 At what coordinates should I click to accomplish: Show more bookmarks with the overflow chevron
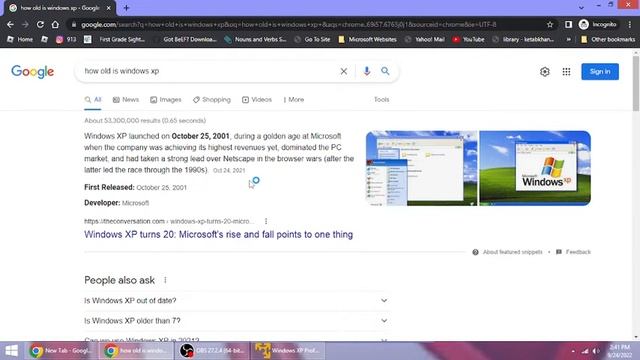[568, 40]
